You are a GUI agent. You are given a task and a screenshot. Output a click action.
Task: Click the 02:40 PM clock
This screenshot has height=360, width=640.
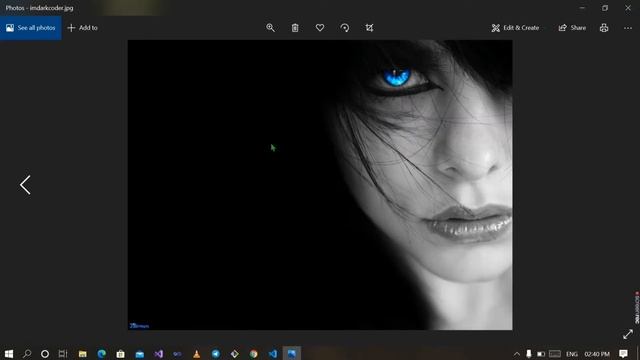click(597, 354)
